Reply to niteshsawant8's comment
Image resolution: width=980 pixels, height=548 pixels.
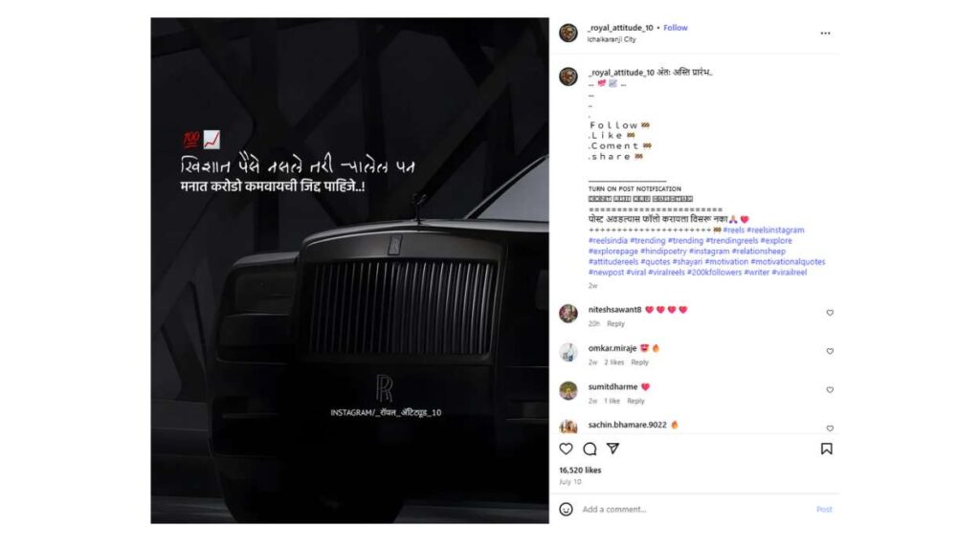pyautogui.click(x=615, y=323)
